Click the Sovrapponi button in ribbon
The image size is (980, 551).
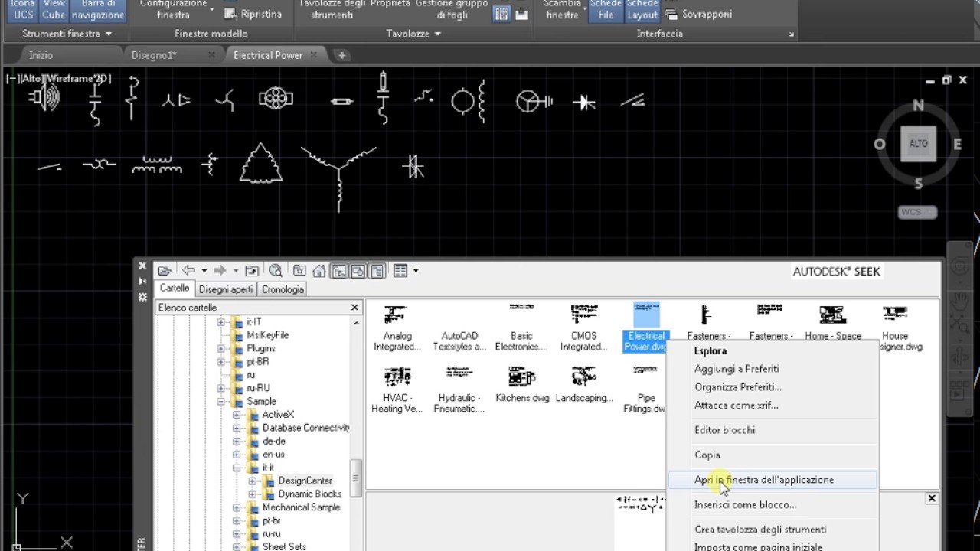pyautogui.click(x=697, y=14)
